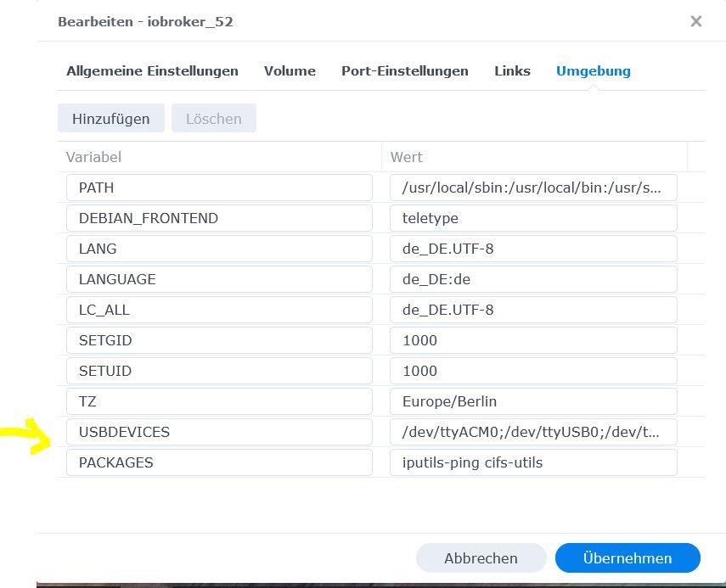
Task: Click the Löschen button
Action: point(213,119)
